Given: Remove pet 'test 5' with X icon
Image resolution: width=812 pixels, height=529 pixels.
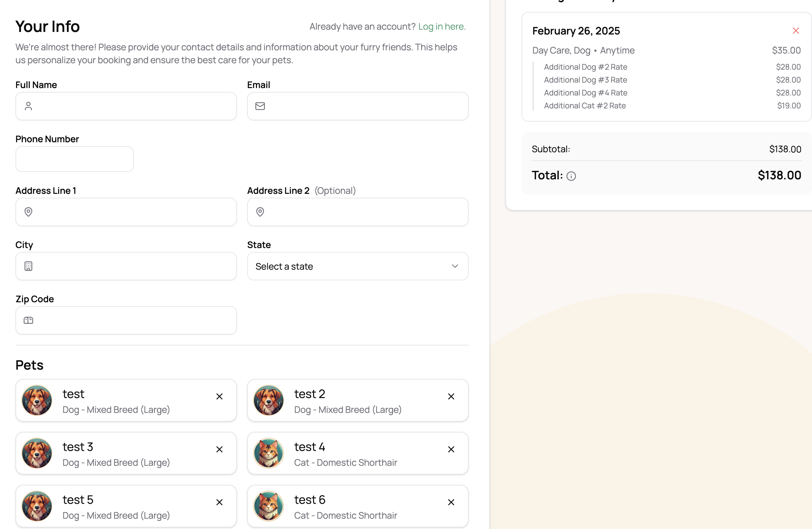Looking at the screenshot, I should click(219, 502).
